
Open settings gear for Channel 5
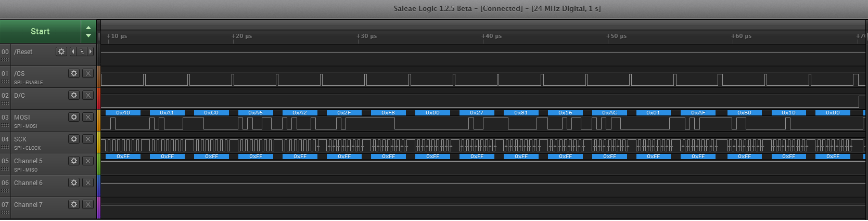74,161
